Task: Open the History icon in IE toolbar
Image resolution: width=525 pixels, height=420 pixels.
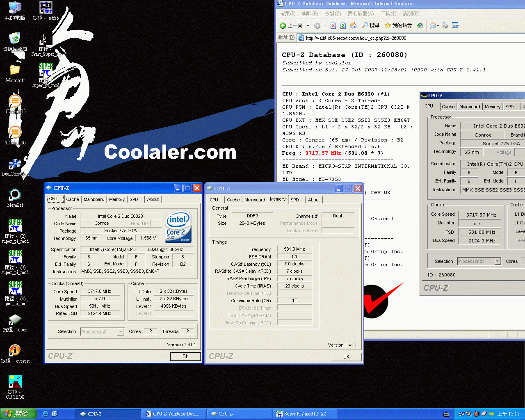Action: [x=420, y=25]
